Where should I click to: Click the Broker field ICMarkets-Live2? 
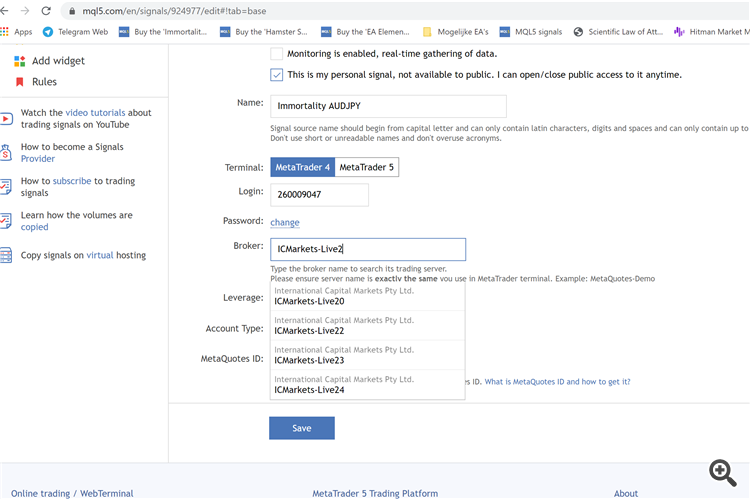pos(368,249)
